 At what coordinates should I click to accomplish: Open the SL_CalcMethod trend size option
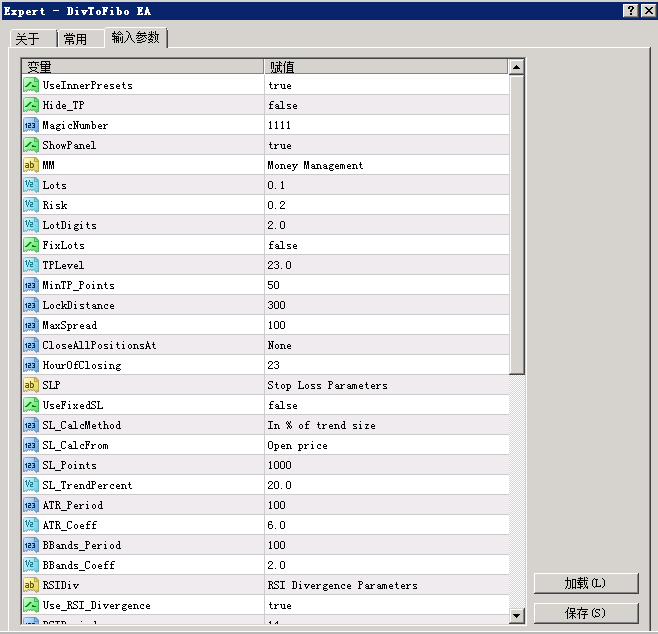386,425
